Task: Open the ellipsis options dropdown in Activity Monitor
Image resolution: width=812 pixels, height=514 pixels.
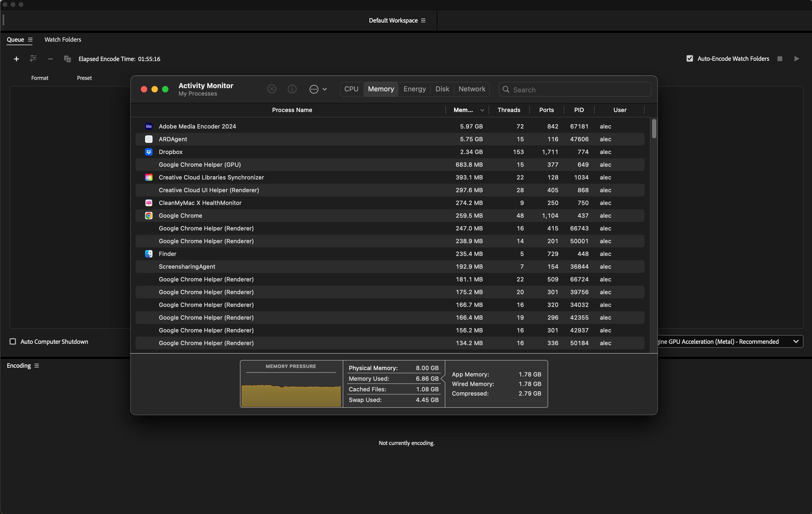Action: [x=318, y=89]
